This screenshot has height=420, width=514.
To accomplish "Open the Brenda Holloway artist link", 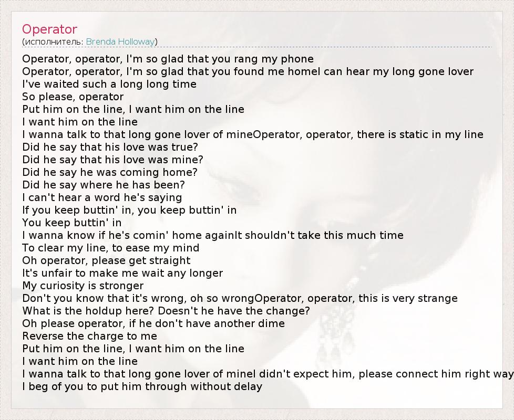I will click(x=120, y=41).
